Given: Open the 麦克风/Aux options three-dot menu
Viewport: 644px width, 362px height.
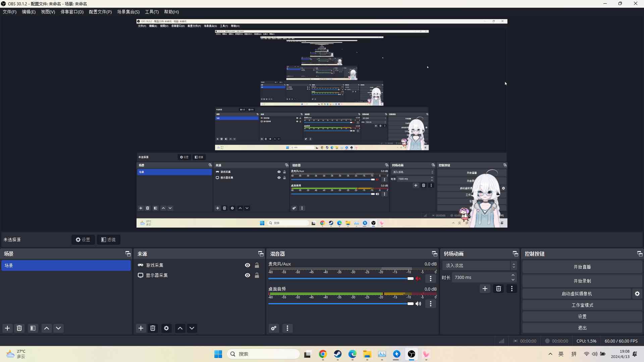Looking at the screenshot, I should coord(430,279).
